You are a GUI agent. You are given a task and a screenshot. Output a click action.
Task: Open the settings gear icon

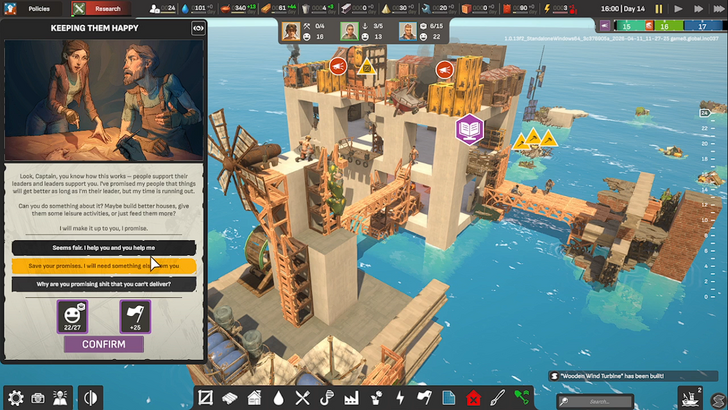click(x=15, y=398)
